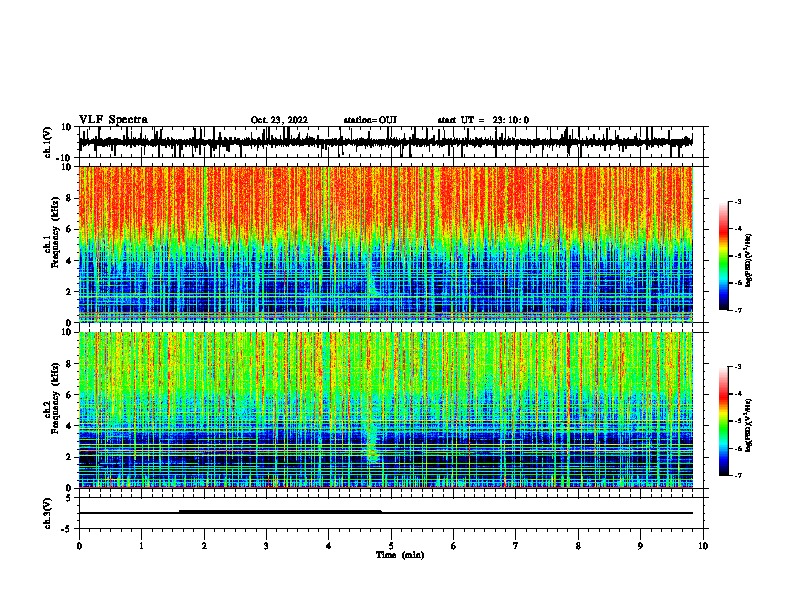The image size is (792, 612).
Task: Click the "5" tick on ch.3 voltage axis
Action: click(x=70, y=498)
